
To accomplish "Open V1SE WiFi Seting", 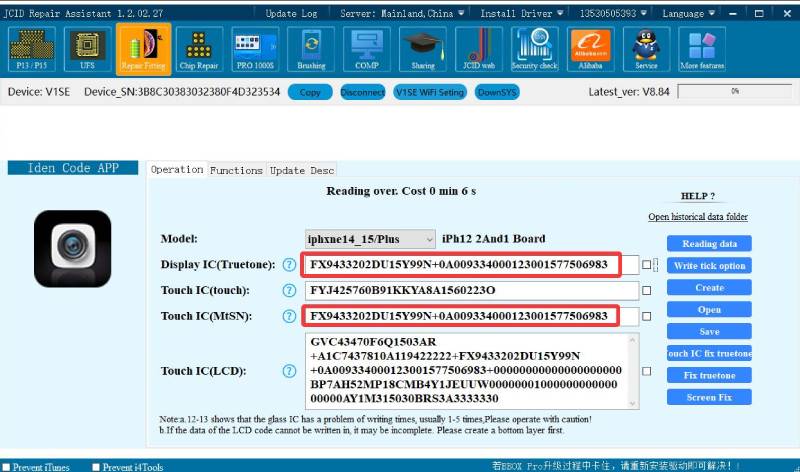I will pyautogui.click(x=430, y=92).
